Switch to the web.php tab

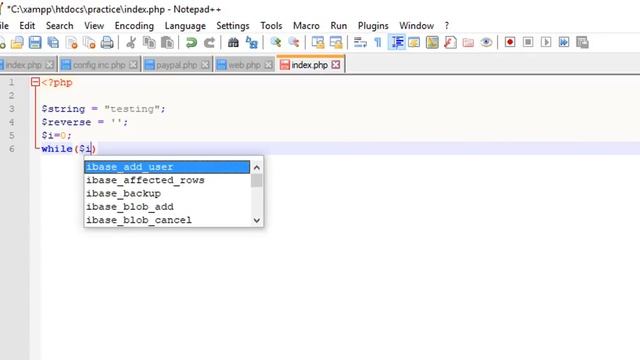(x=244, y=65)
